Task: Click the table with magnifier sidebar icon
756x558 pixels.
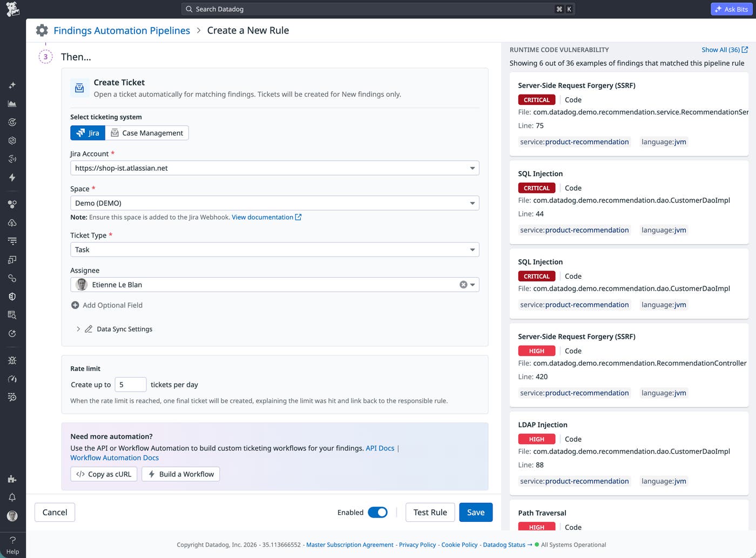Action: (12, 315)
